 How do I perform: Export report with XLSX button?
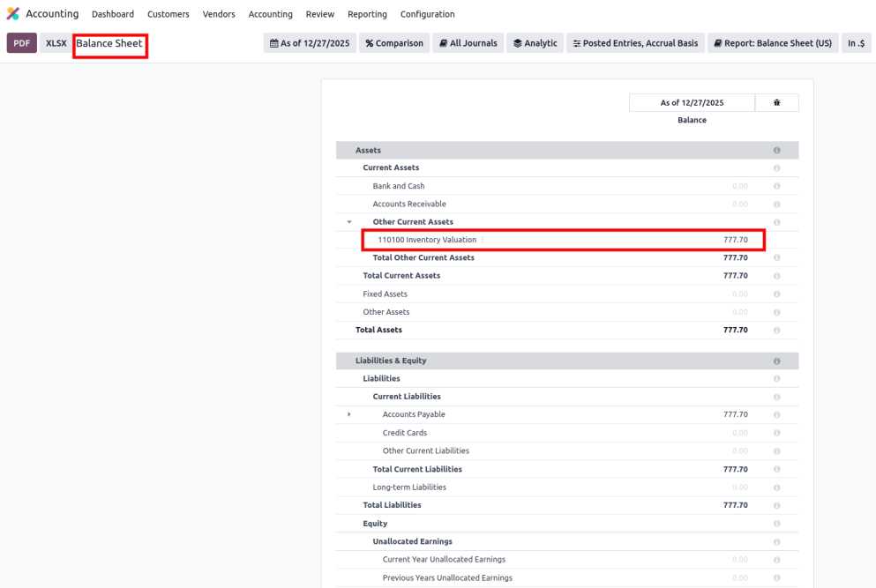[56, 43]
